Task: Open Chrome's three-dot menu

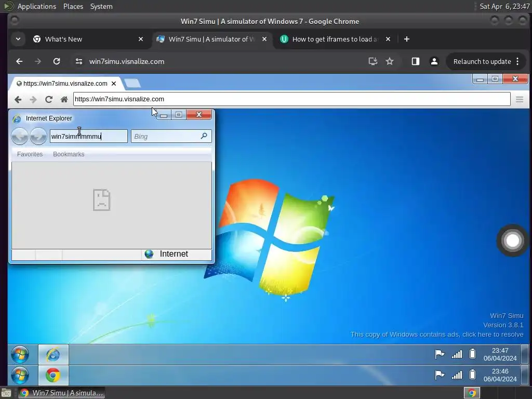Action: [517, 61]
